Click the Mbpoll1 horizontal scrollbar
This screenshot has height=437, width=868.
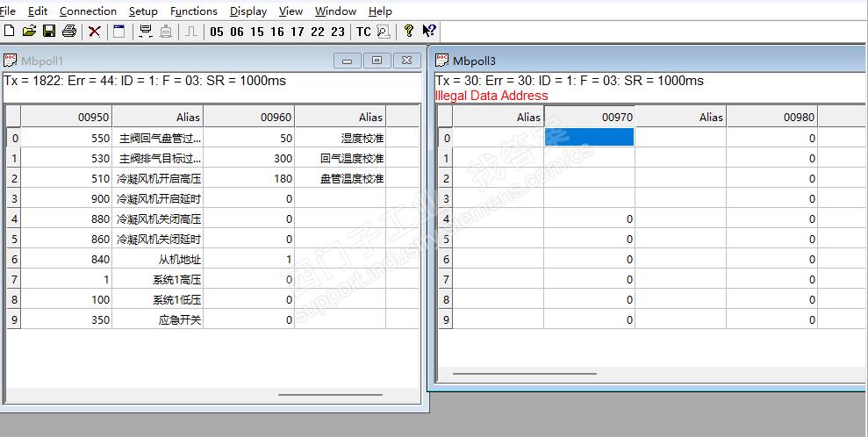click(331, 395)
